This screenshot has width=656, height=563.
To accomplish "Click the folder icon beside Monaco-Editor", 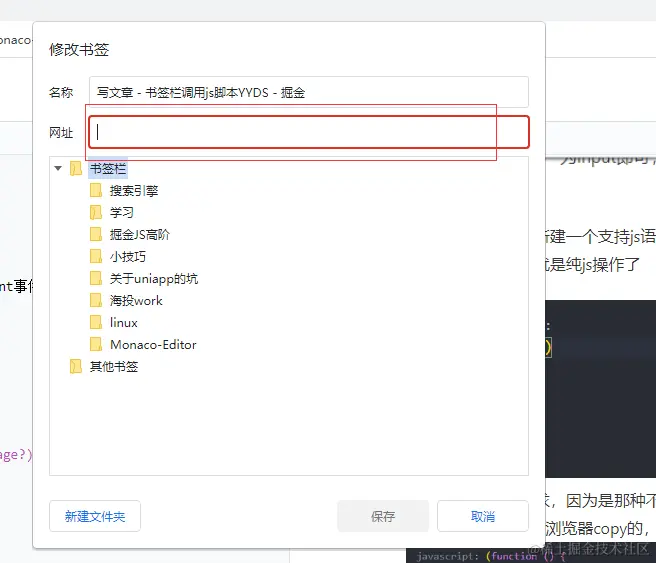I will click(96, 344).
